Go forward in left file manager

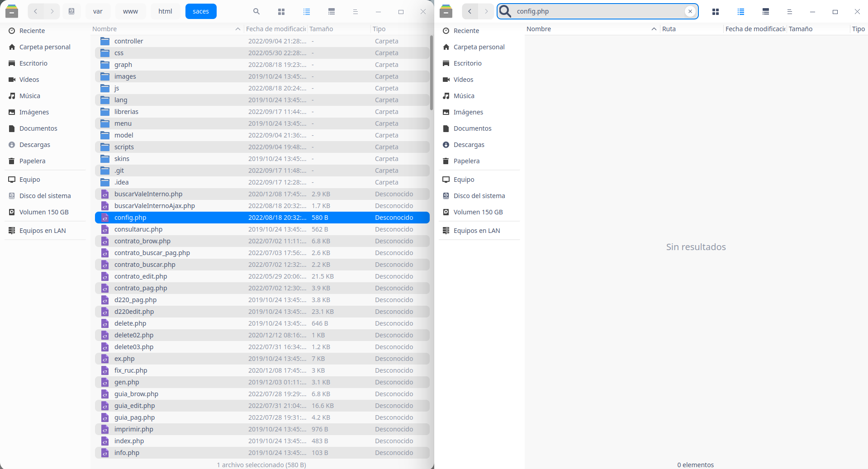tap(52, 11)
